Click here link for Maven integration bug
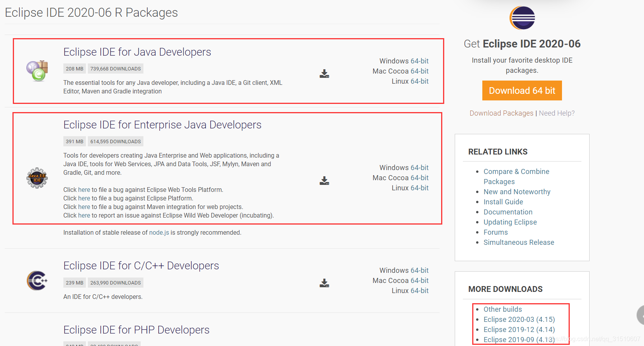Image resolution: width=644 pixels, height=346 pixels. [x=84, y=207]
